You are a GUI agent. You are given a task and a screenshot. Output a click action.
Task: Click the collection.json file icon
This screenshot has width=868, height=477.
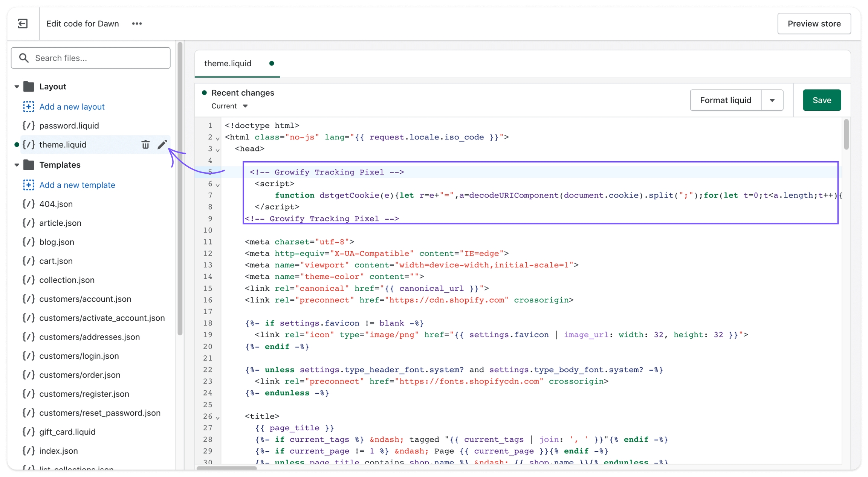tap(29, 280)
